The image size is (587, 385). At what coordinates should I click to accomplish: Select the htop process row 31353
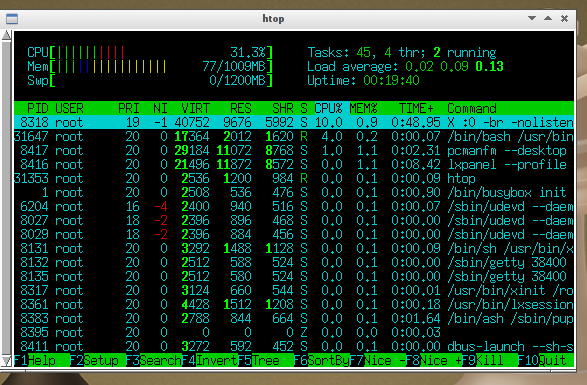294,179
